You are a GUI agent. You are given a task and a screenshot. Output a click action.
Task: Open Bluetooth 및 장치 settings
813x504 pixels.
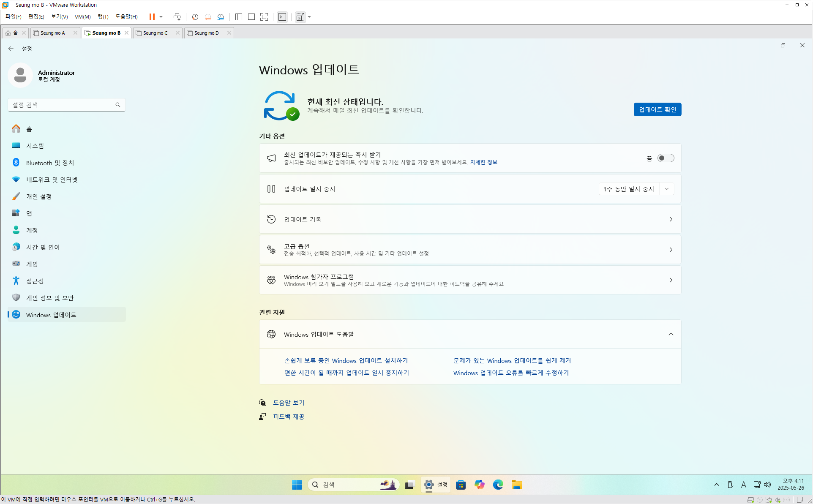coord(50,163)
